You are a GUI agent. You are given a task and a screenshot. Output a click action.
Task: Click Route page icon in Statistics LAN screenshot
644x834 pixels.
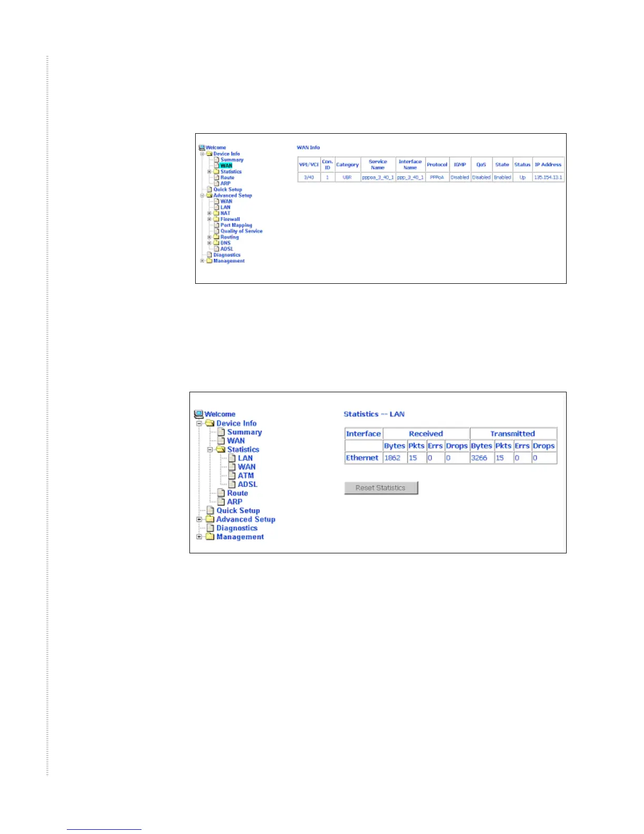(x=222, y=493)
